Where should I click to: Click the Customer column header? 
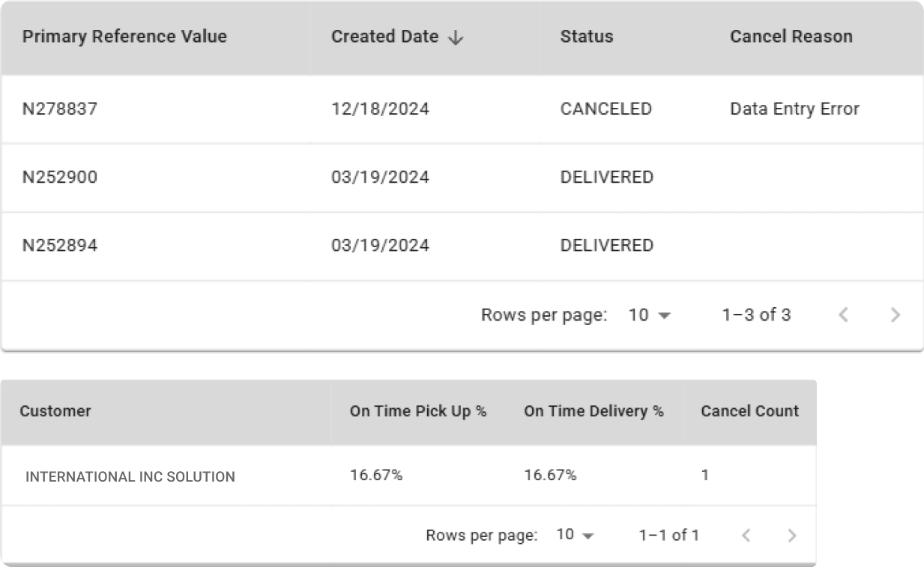[x=55, y=411]
